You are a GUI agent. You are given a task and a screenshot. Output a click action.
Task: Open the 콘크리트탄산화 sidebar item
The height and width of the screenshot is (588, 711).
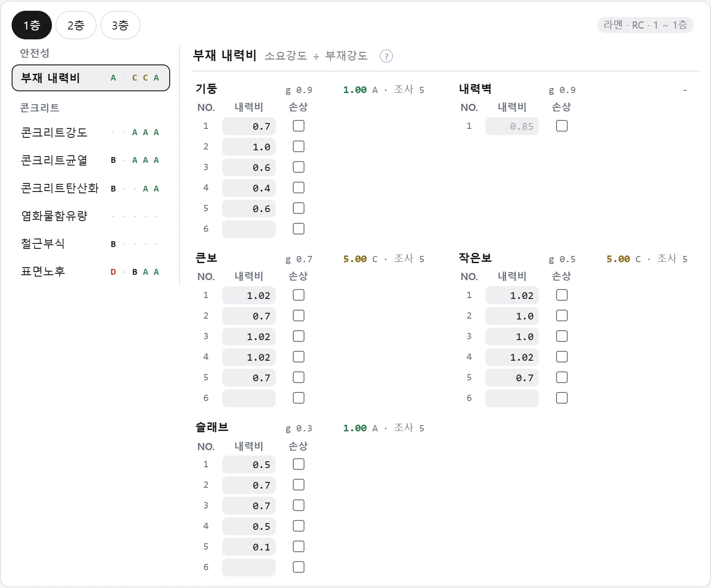click(x=91, y=188)
